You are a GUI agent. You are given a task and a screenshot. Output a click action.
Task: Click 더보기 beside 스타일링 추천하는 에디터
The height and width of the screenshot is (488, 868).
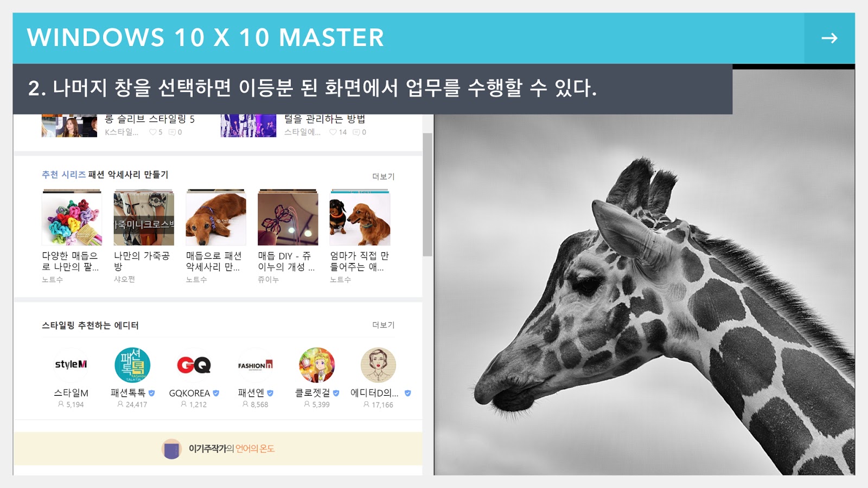(x=383, y=325)
